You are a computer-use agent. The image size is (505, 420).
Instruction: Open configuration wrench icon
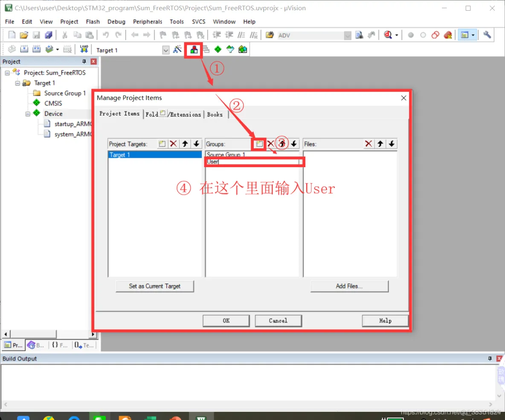point(487,35)
